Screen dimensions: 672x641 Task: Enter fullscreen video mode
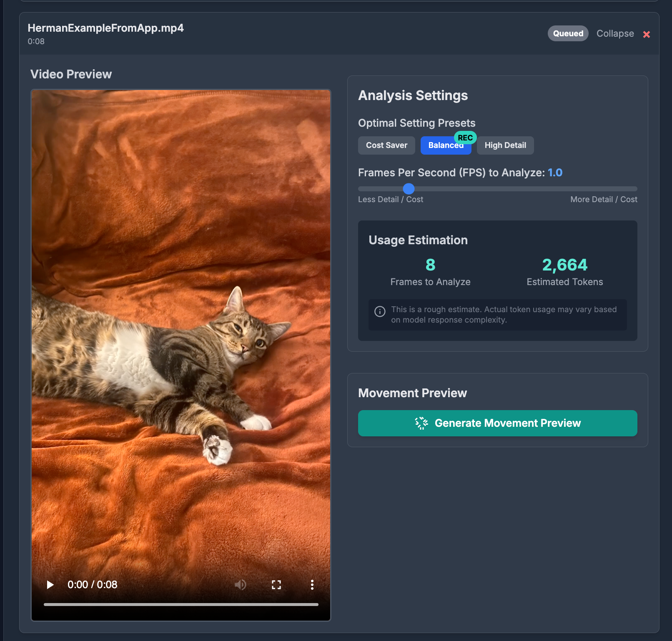[x=276, y=585]
